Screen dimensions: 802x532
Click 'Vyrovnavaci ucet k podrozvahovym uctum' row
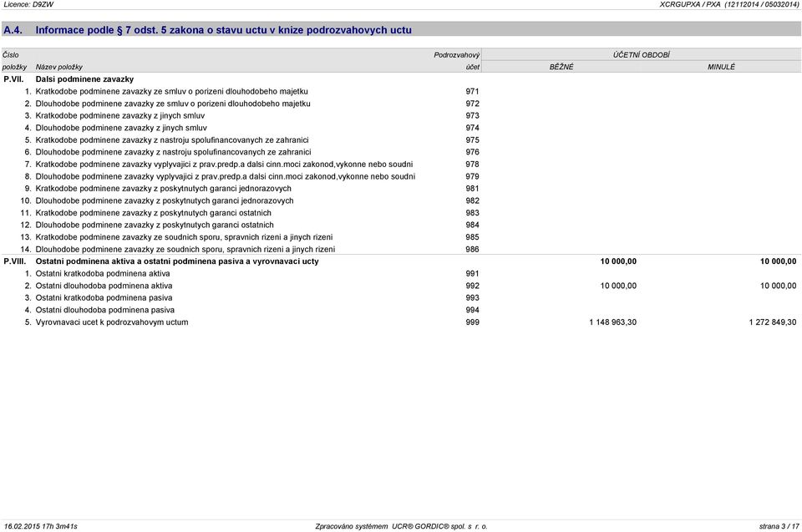pyautogui.click(x=401, y=322)
